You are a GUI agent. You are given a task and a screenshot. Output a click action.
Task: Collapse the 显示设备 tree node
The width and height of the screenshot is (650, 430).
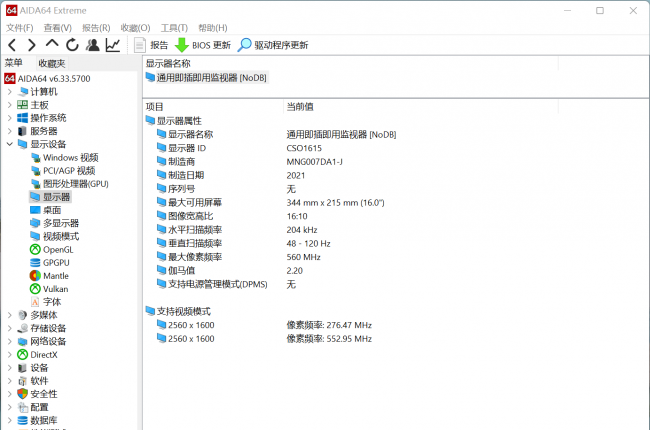[x=10, y=144]
